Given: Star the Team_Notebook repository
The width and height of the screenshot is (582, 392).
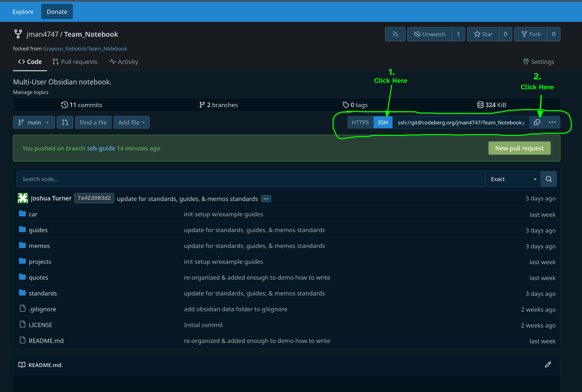Looking at the screenshot, I should point(483,34).
